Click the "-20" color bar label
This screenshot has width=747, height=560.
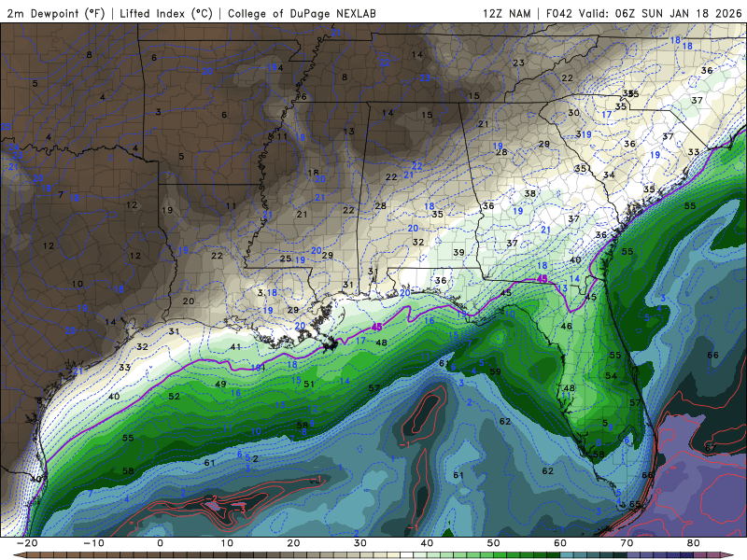27,543
